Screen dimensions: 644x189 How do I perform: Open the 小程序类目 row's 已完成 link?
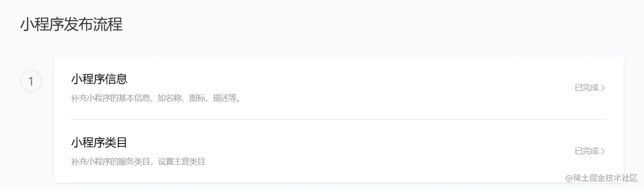[x=587, y=151]
